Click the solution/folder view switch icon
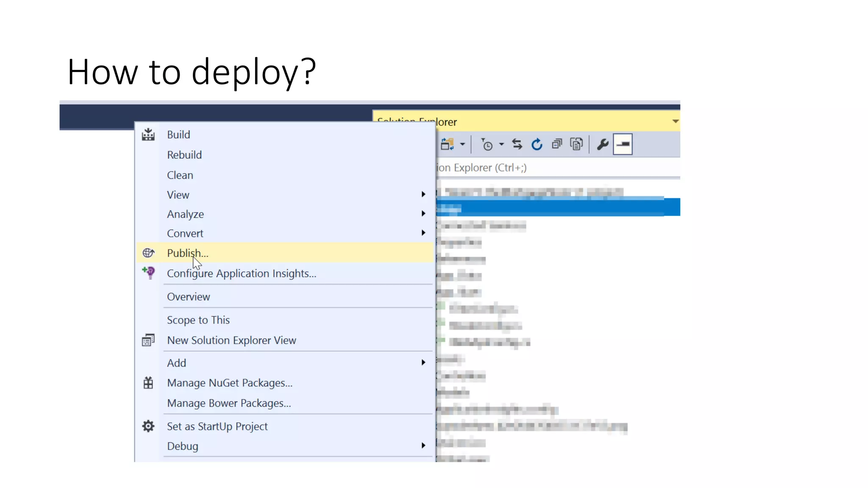This screenshot has width=868, height=488. coord(447,144)
